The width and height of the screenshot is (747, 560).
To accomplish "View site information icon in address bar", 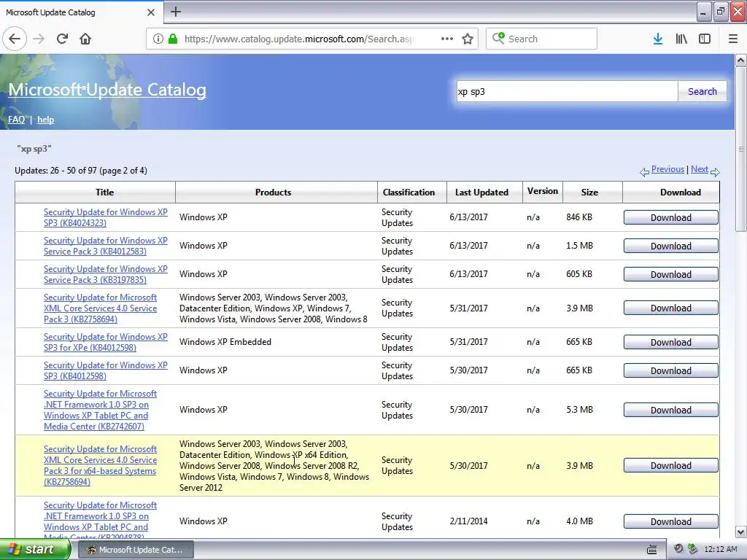I will (x=158, y=39).
